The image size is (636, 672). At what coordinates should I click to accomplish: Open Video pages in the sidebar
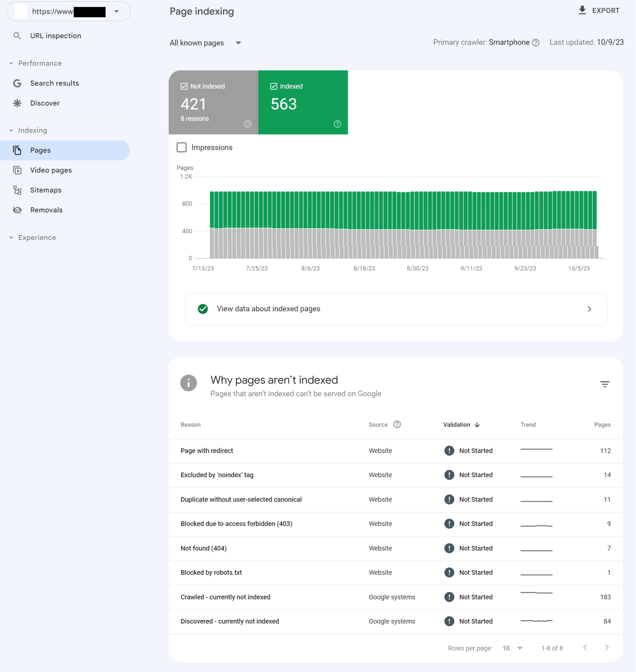[51, 170]
